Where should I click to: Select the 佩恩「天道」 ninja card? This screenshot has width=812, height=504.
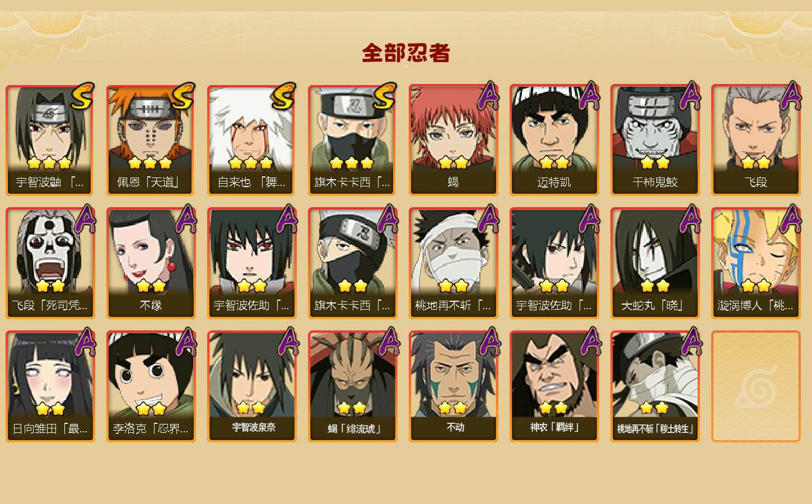pos(151,140)
